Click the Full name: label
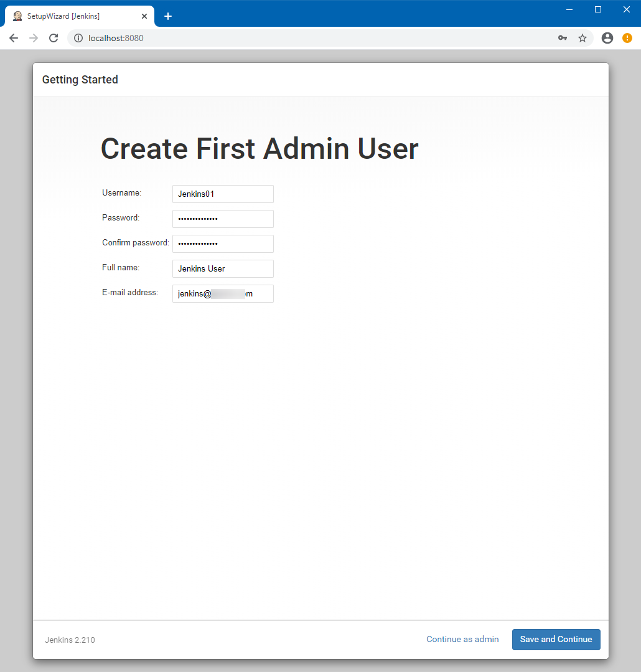The image size is (641, 672). pyautogui.click(x=121, y=267)
